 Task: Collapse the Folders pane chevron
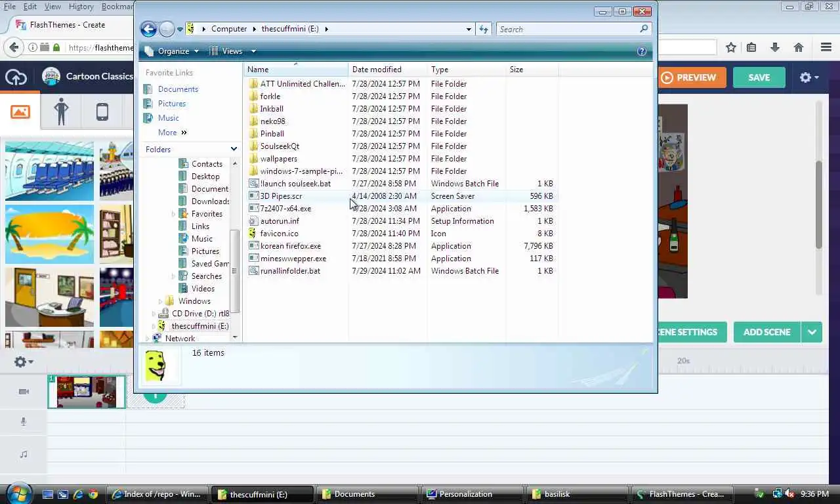(234, 150)
